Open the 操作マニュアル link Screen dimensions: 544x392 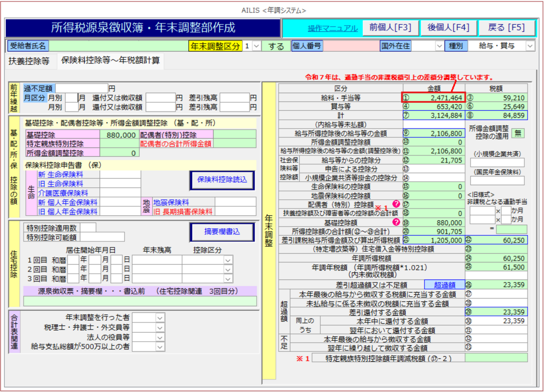click(333, 29)
